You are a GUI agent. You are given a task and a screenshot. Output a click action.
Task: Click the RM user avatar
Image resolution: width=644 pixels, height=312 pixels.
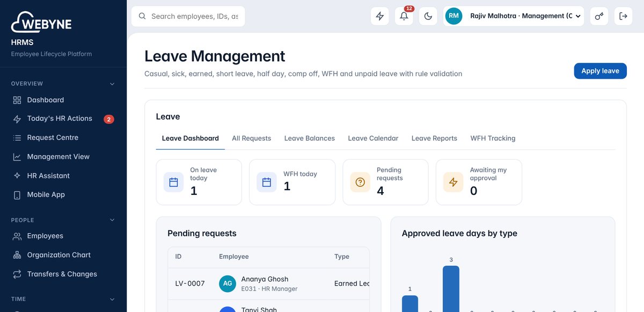[x=454, y=16]
